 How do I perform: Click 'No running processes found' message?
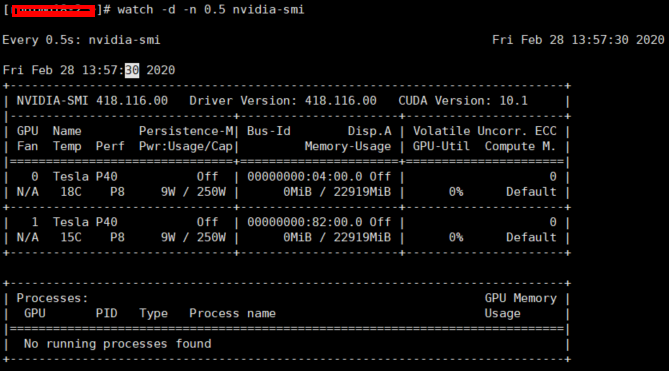[x=117, y=344]
